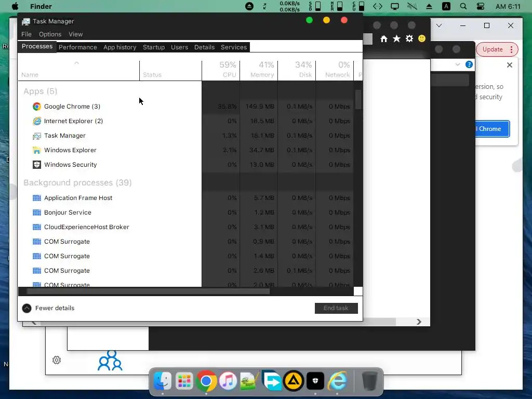Image resolution: width=532 pixels, height=399 pixels.
Task: Click the Name column sort arrow
Action: point(77,63)
